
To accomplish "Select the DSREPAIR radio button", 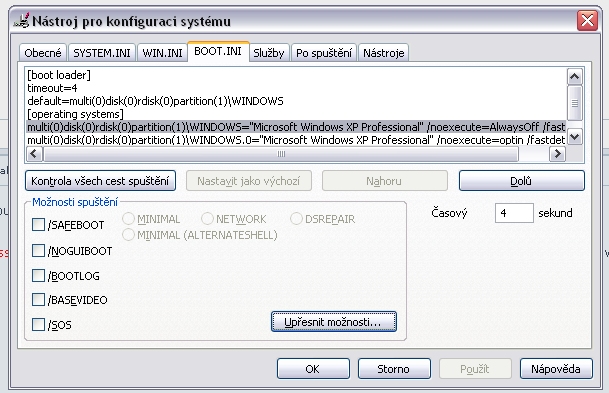I will click(296, 219).
